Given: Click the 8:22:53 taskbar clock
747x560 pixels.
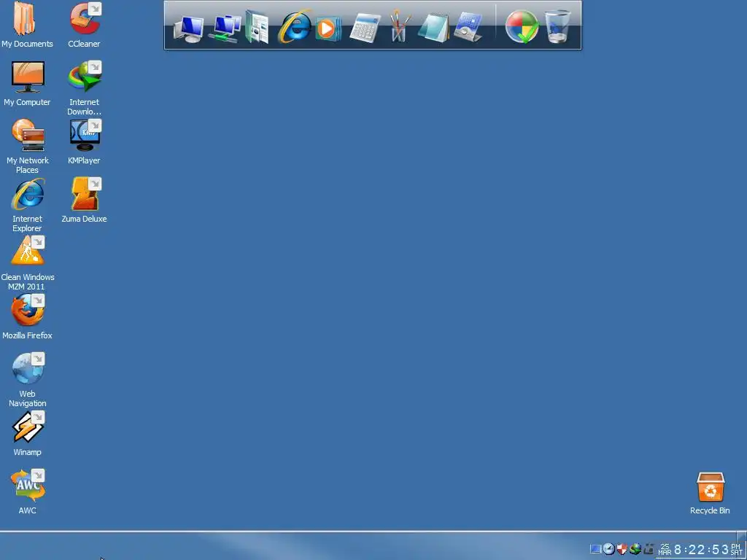Looking at the screenshot, I should (x=701, y=550).
